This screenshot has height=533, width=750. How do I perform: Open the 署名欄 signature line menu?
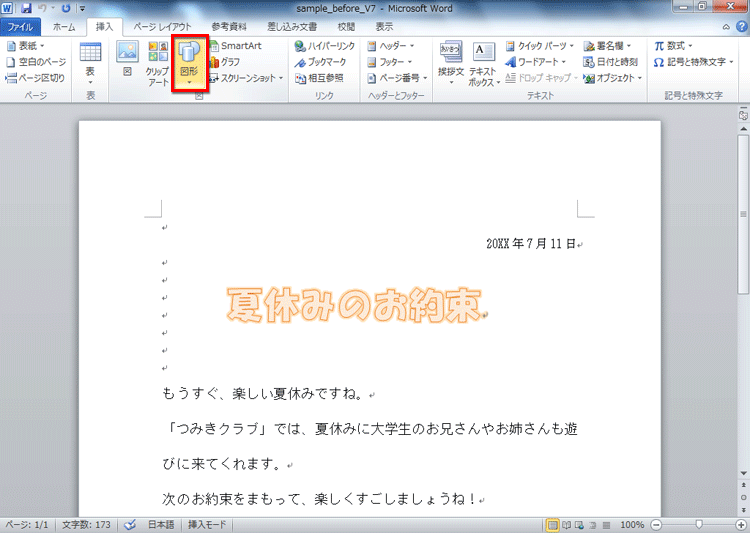click(x=607, y=46)
